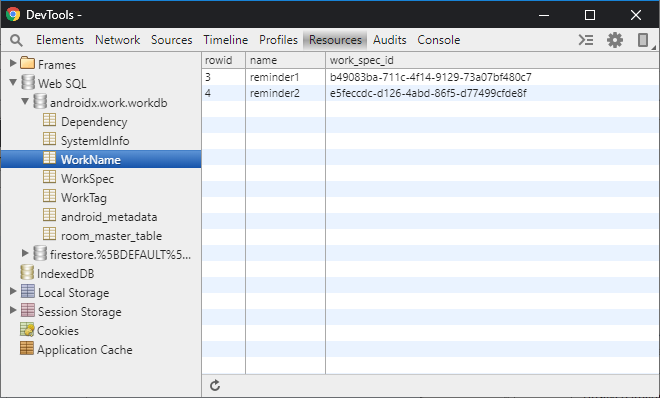Select the IndexedDB item
Image resolution: width=660 pixels, height=398 pixels.
tap(65, 274)
